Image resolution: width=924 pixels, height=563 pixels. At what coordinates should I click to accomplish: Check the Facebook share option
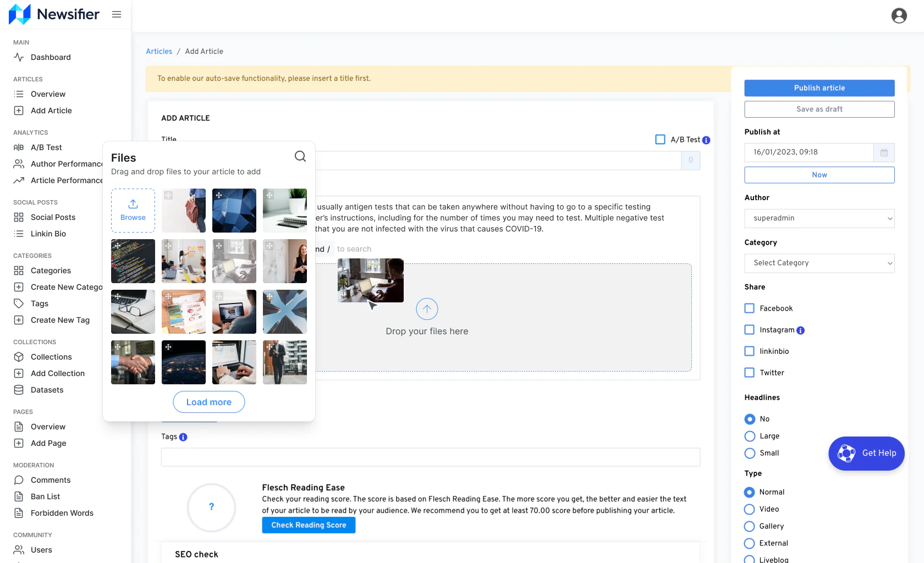749,308
